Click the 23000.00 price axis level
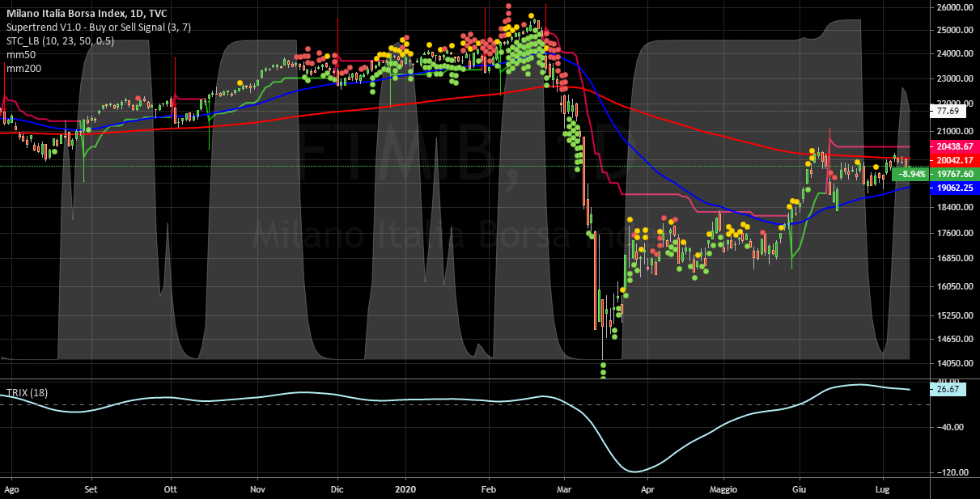 [953, 79]
